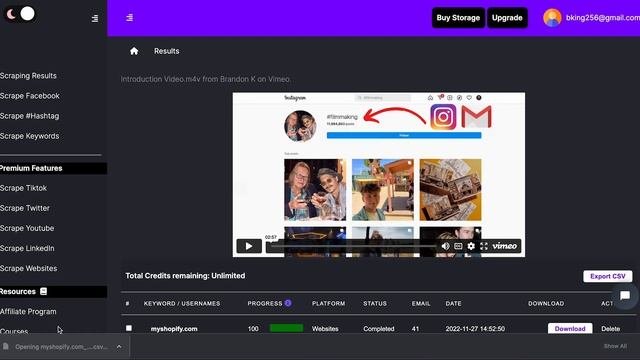Viewport: 640px width, 360px height.
Task: Click the EMAIL column header
Action: coord(421,304)
